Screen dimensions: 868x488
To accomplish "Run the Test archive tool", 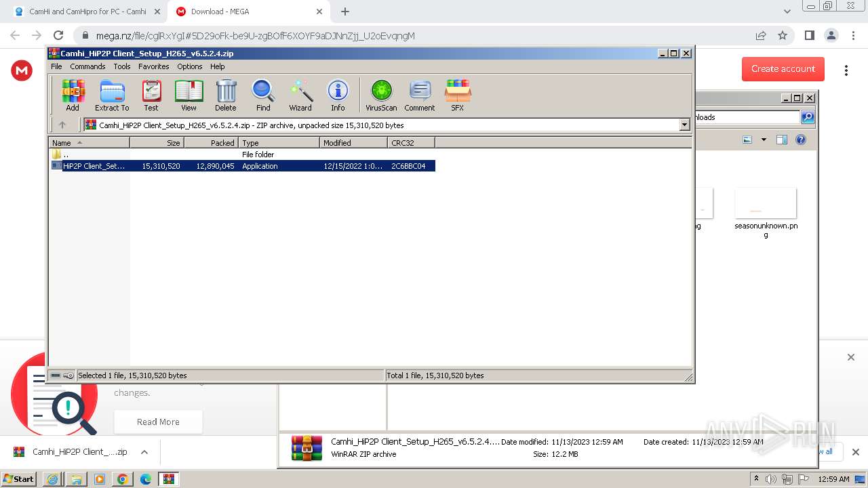I will [151, 95].
